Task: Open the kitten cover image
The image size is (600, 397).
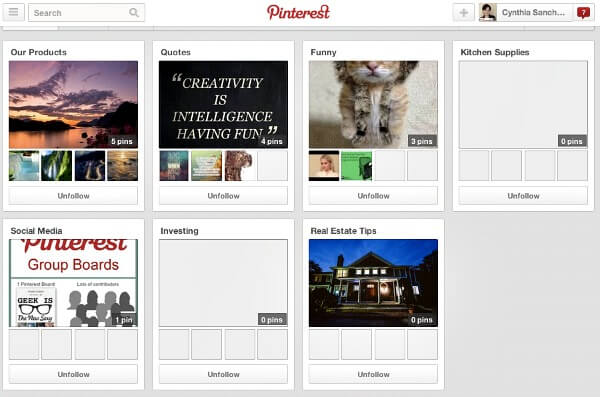Action: point(373,105)
